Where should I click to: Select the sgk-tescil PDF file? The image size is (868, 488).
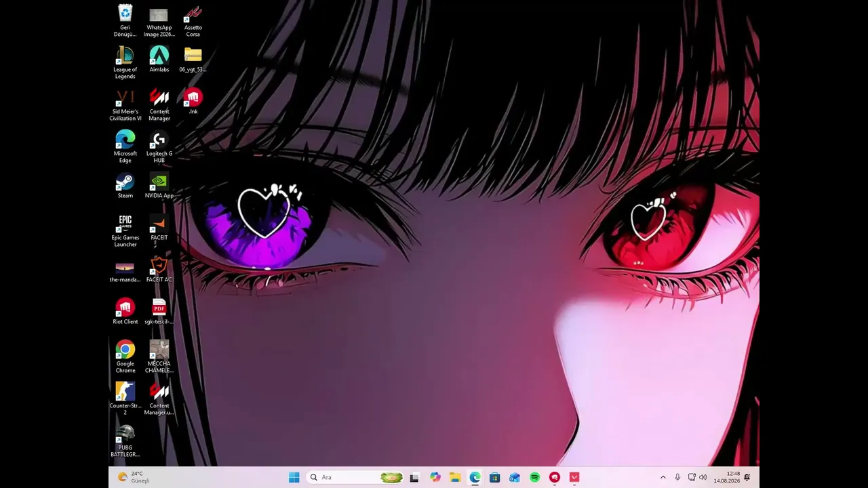[x=159, y=312]
